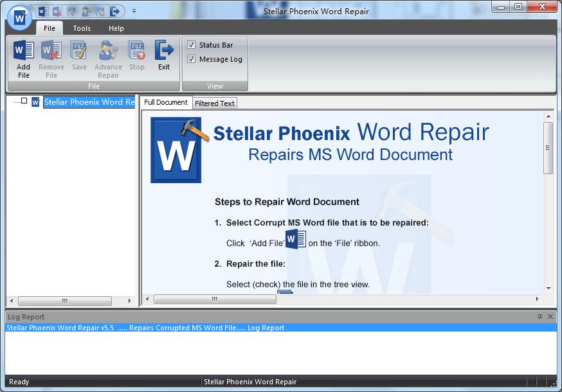The height and width of the screenshot is (392, 562).
Task: Switch to the Full Document tab
Action: [x=166, y=102]
